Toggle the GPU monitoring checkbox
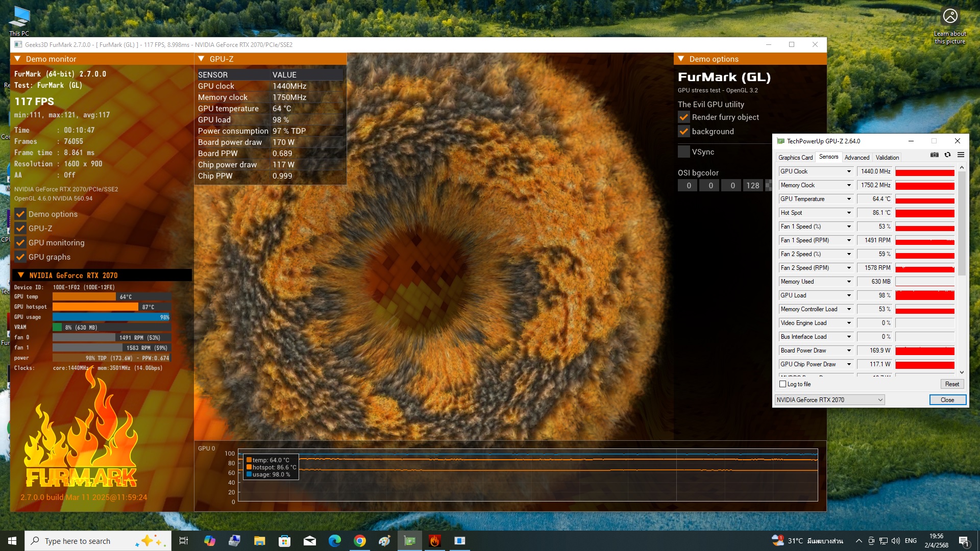Viewport: 980px width, 551px height. tap(20, 243)
